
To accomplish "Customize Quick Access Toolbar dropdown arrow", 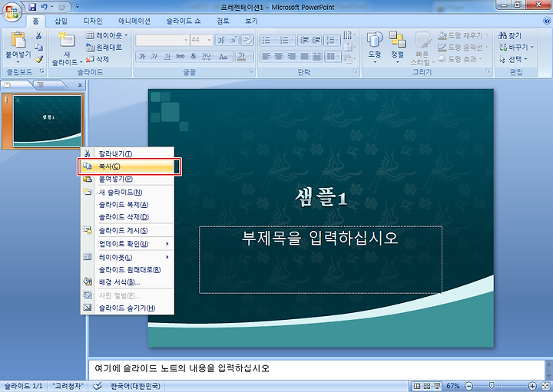I will click(x=78, y=7).
